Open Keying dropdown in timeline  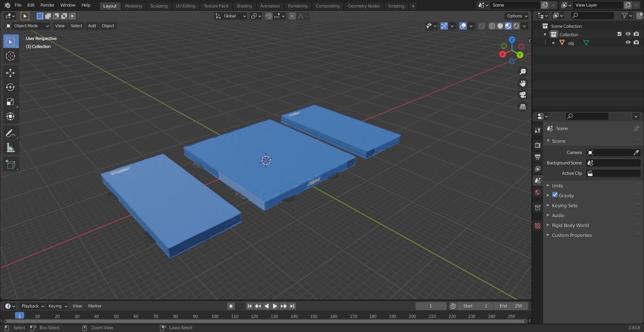(x=58, y=306)
